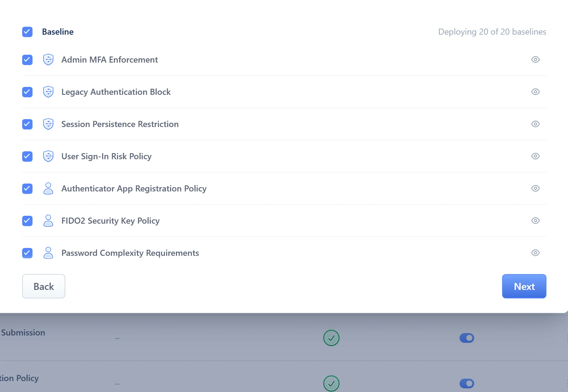Screen dimensions: 568x392
Task: Click user icon beside Authenticator App Registration Policy
Action: coord(48,188)
